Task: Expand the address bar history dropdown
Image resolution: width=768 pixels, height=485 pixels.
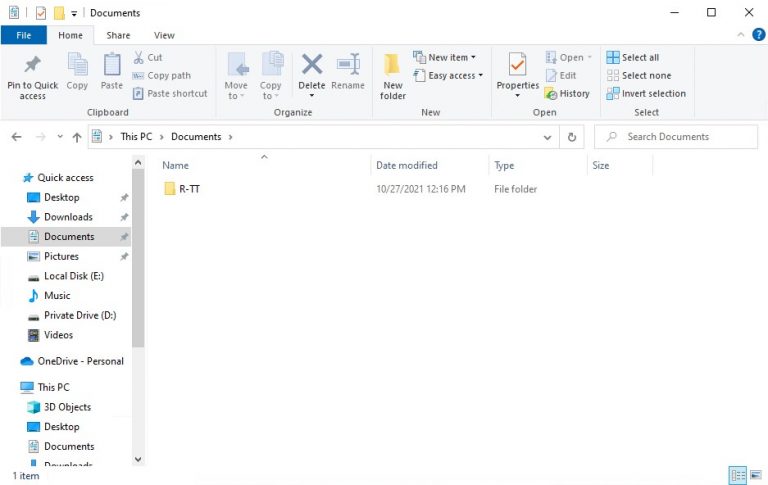Action: coord(548,137)
